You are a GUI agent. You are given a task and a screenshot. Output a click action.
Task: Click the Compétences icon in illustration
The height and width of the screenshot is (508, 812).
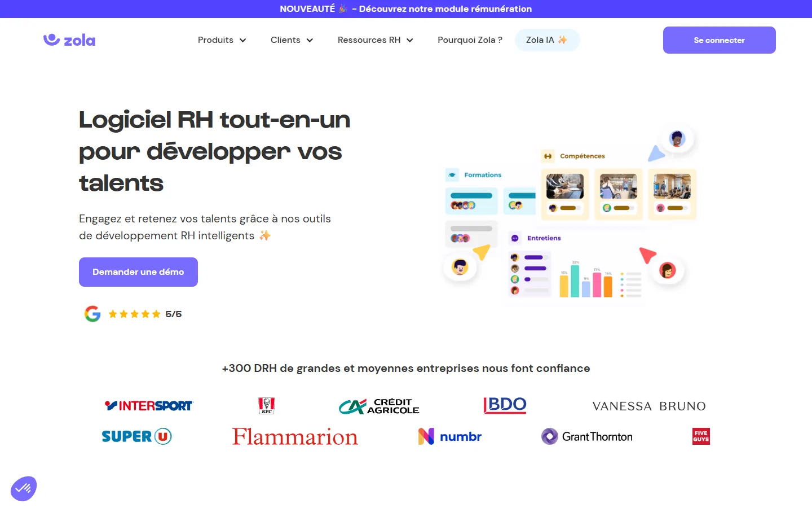point(548,156)
